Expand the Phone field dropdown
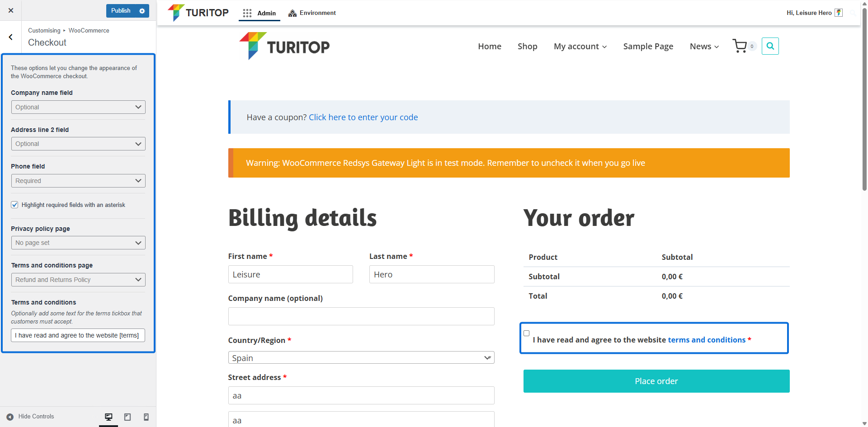Viewport: 868px width, 427px height. coord(78,181)
